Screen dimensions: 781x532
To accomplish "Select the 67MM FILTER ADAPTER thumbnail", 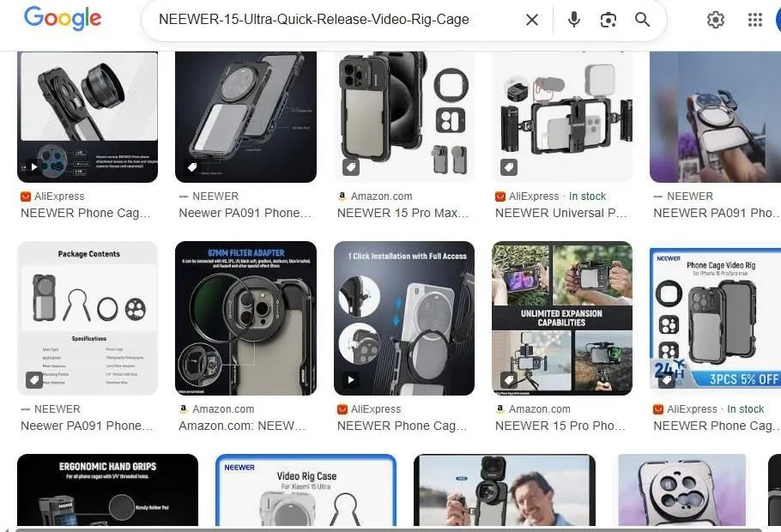I will click(x=245, y=317).
